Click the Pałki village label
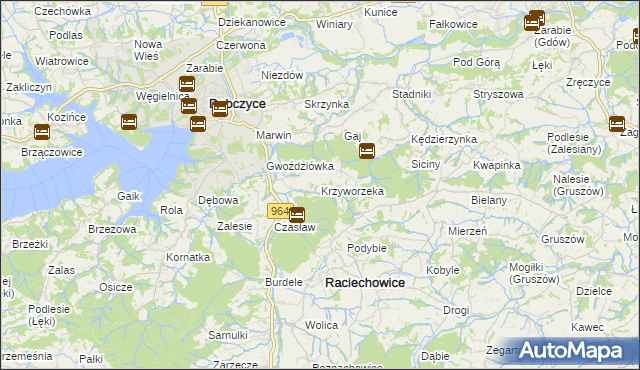The width and height of the screenshot is (640, 370). pyautogui.click(x=91, y=359)
